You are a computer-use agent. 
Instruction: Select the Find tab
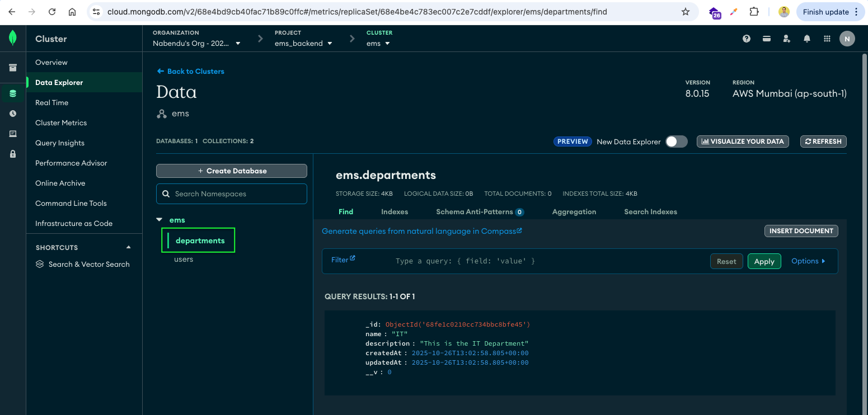click(346, 212)
